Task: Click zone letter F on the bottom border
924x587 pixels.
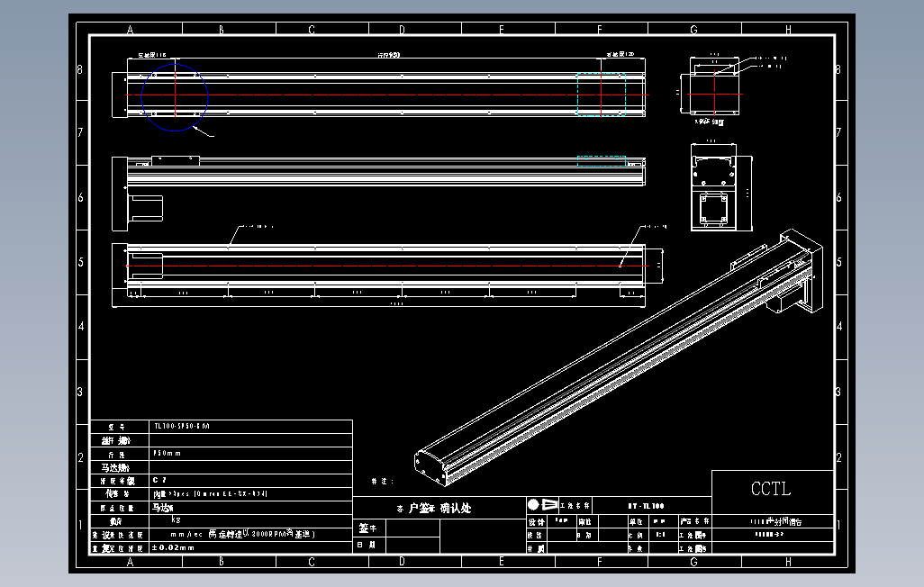Action: (599, 562)
